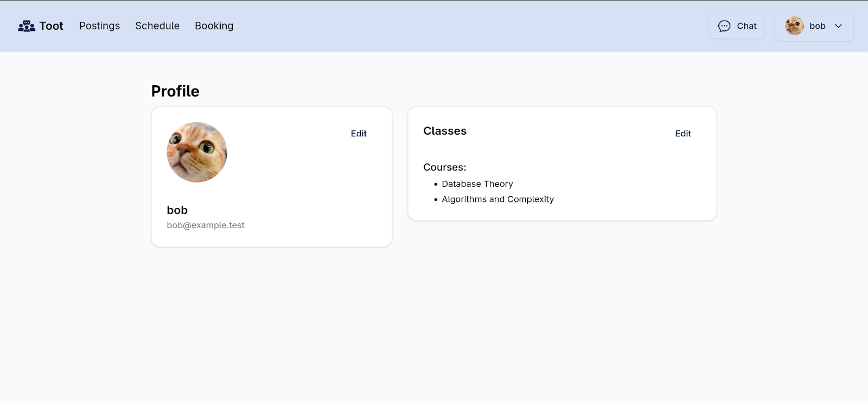This screenshot has width=868, height=403.
Task: Expand the user menu chevron arrow
Action: [838, 26]
